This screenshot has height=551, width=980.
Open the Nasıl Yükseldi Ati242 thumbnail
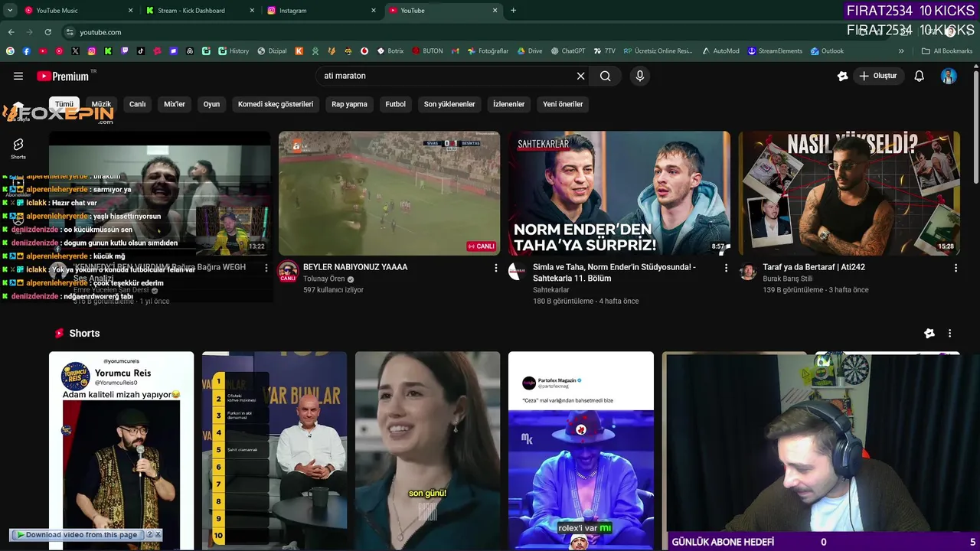pos(848,193)
